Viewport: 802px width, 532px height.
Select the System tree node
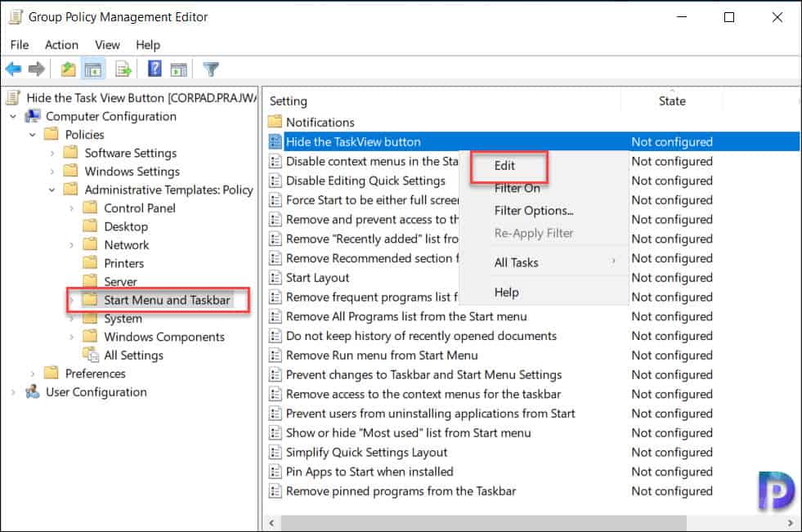point(123,319)
